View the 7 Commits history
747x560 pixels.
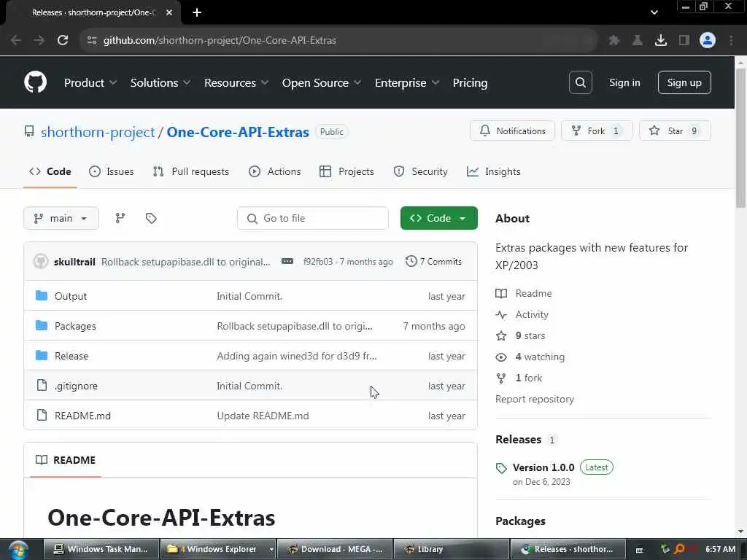pos(433,262)
